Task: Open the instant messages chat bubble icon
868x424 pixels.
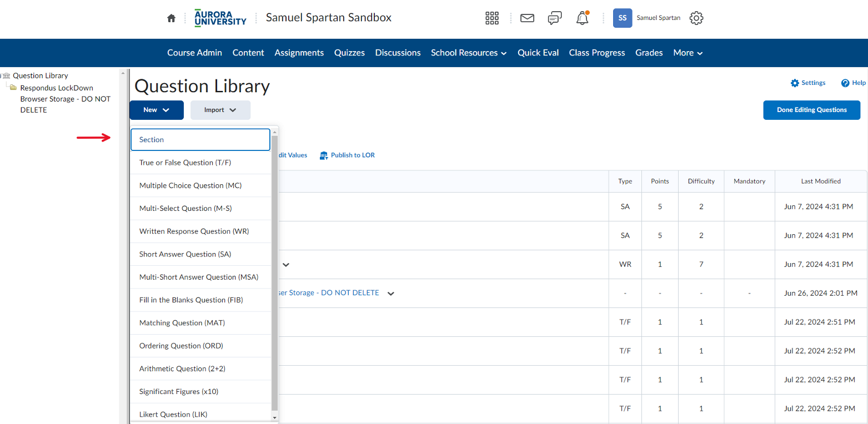Action: click(554, 18)
